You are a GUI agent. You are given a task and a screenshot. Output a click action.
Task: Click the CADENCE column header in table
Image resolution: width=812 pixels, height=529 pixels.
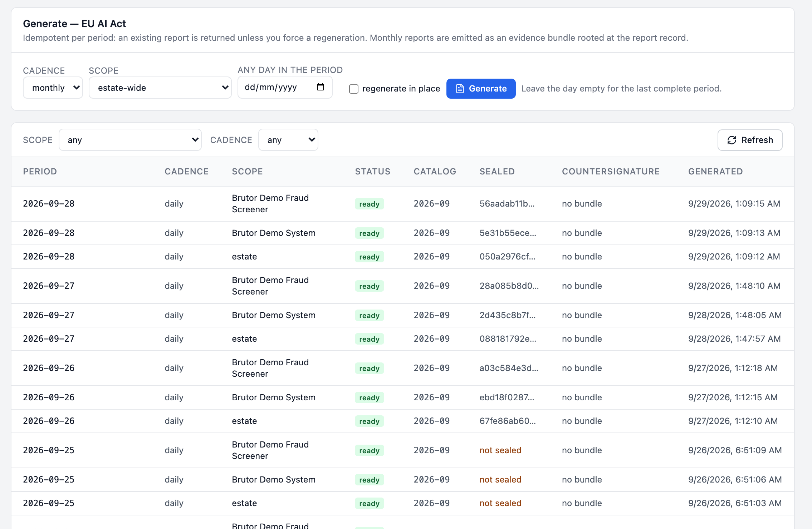pyautogui.click(x=187, y=172)
